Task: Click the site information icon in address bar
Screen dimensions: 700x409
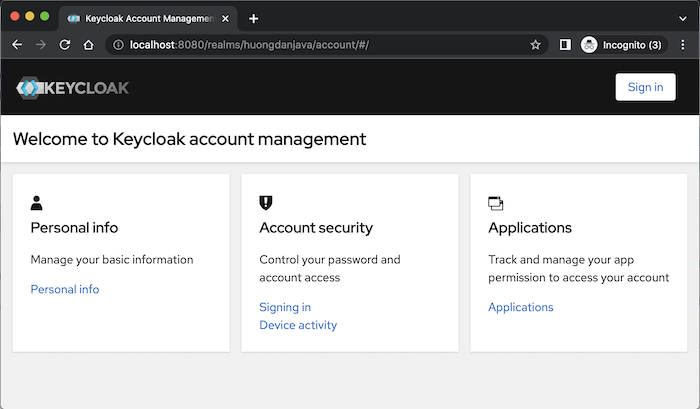Action: click(118, 45)
